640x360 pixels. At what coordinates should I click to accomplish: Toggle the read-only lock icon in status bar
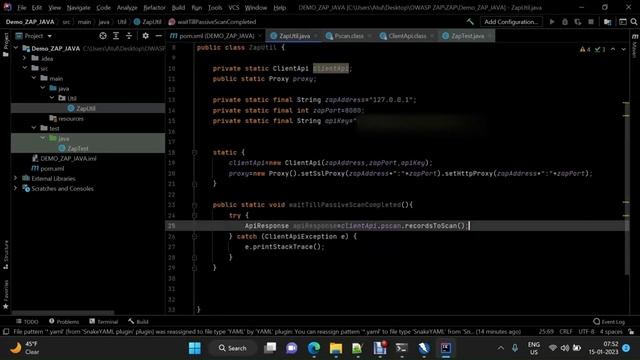point(631,331)
